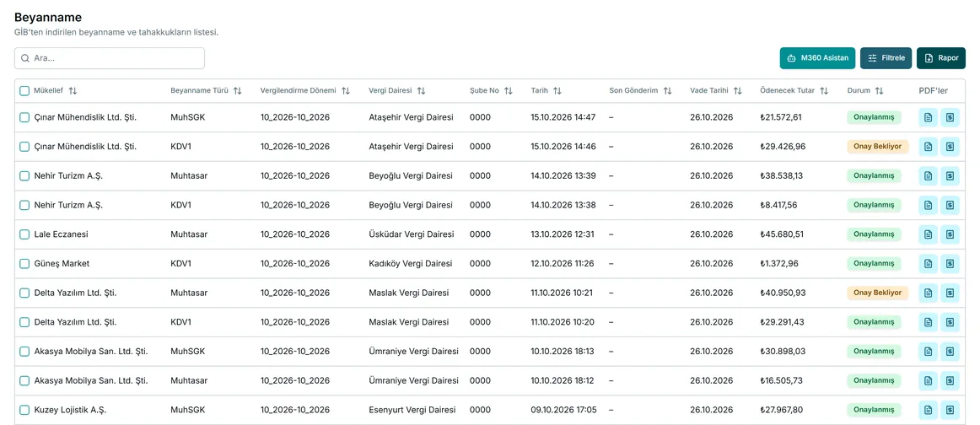Sort by Vergilendirme Dönemi column
This screenshot has width=980, height=425.
click(x=346, y=90)
